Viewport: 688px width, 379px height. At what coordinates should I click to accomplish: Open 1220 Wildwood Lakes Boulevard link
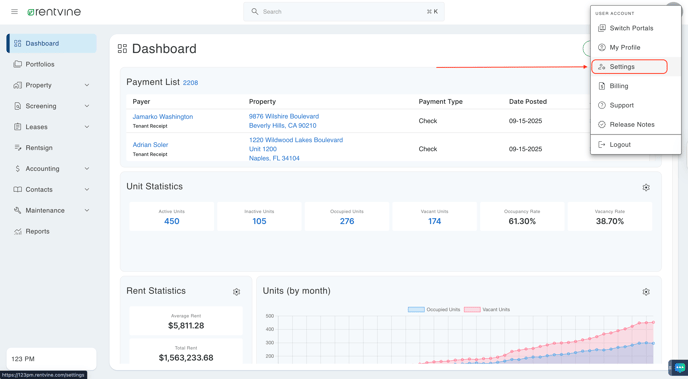296,149
